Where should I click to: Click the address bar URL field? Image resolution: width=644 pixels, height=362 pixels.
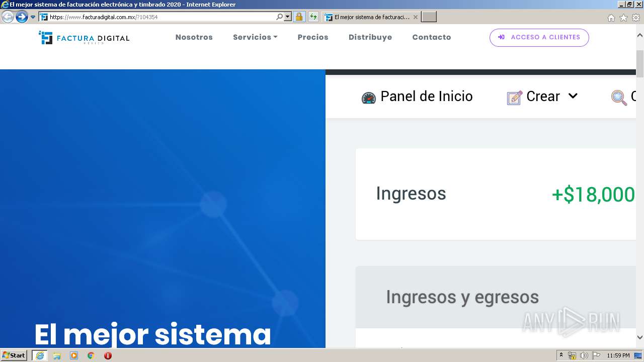[x=161, y=17]
